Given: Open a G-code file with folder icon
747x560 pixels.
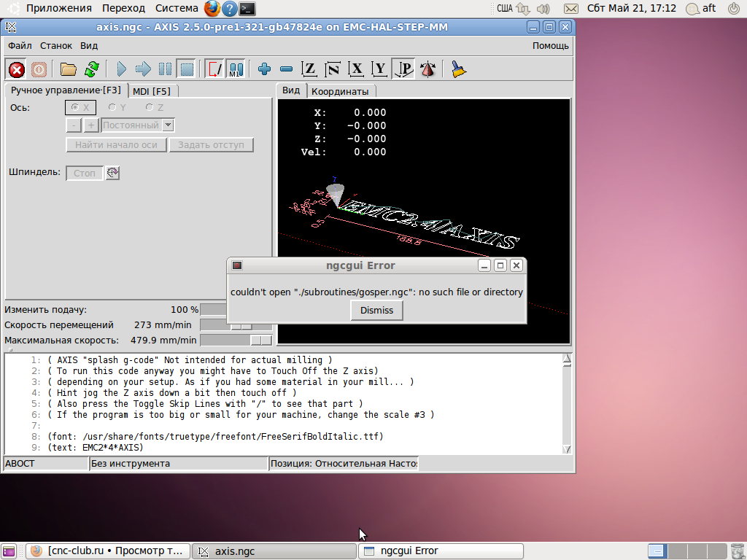Looking at the screenshot, I should [x=68, y=69].
